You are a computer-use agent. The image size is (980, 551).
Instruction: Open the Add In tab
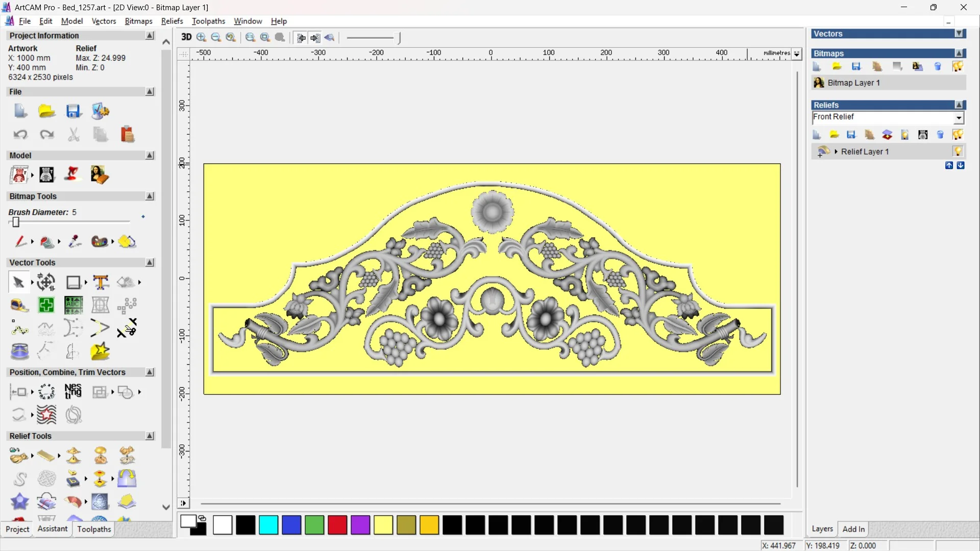[x=853, y=529]
